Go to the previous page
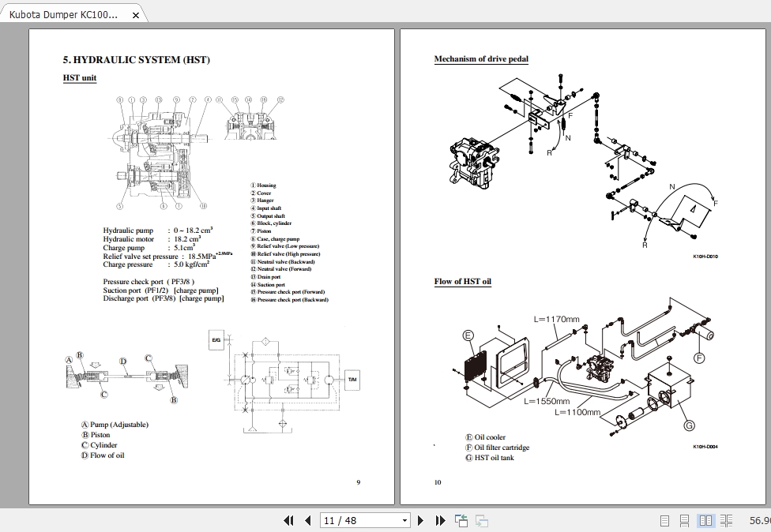 (307, 521)
